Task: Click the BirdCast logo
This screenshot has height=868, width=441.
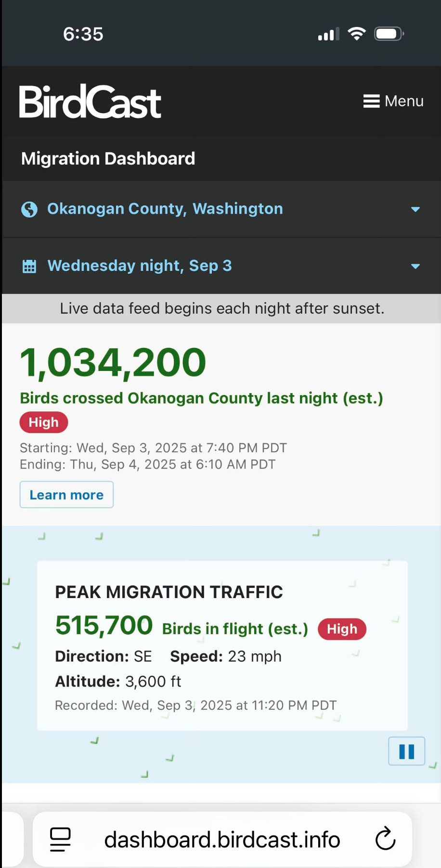Action: (89, 102)
